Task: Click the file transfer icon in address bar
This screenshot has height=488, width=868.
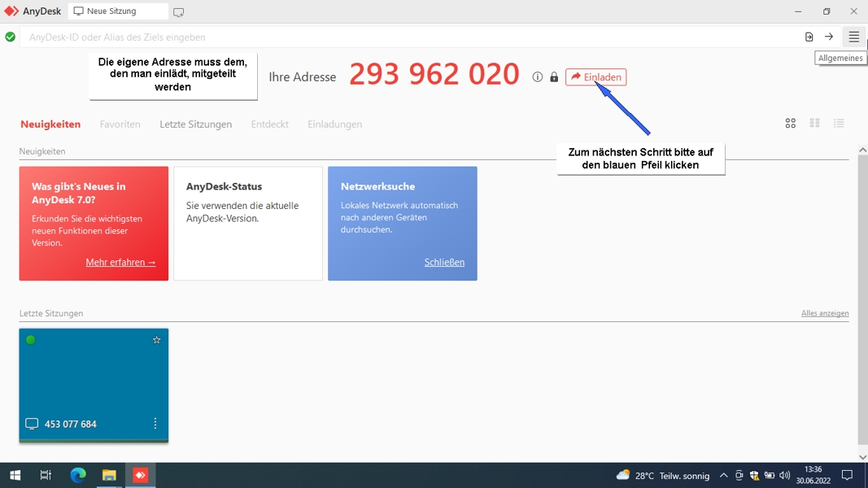Action: point(809,37)
